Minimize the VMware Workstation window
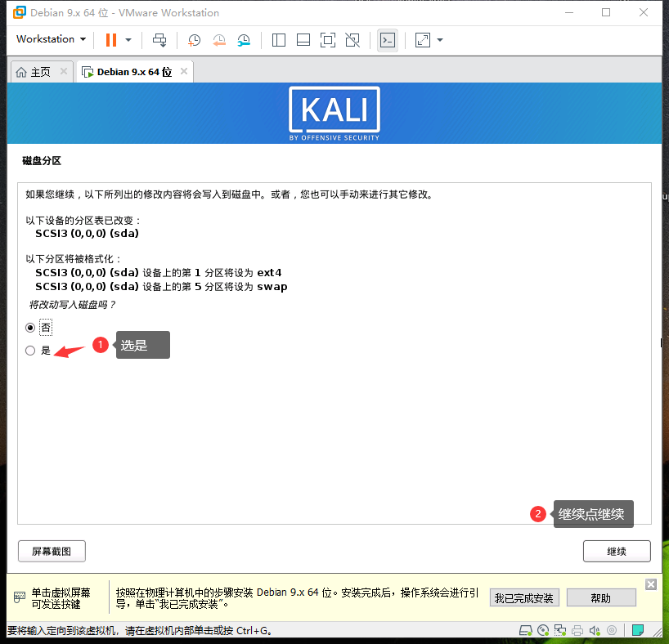The width and height of the screenshot is (669, 644). click(569, 12)
